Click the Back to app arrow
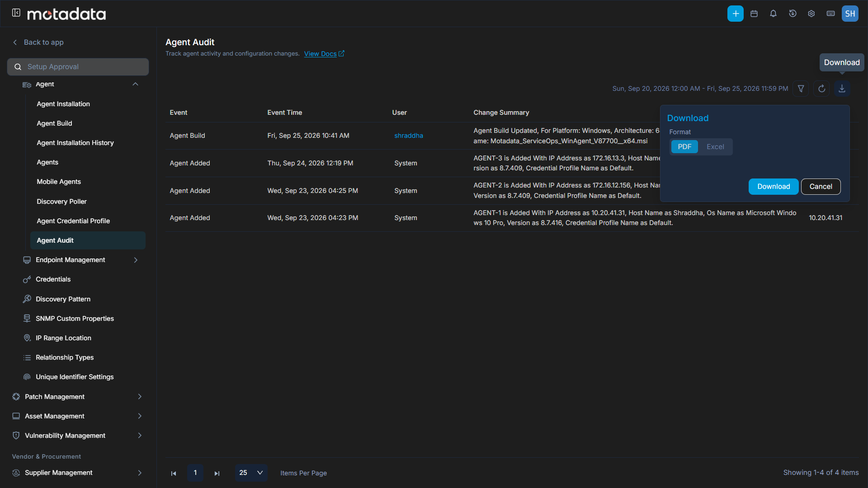The height and width of the screenshot is (488, 868). 15,42
